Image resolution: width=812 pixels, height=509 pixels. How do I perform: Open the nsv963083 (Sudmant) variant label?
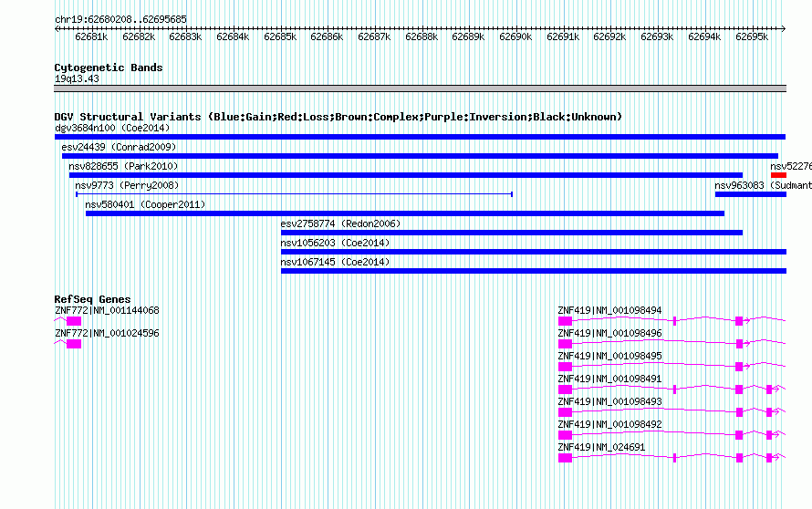[763, 185]
